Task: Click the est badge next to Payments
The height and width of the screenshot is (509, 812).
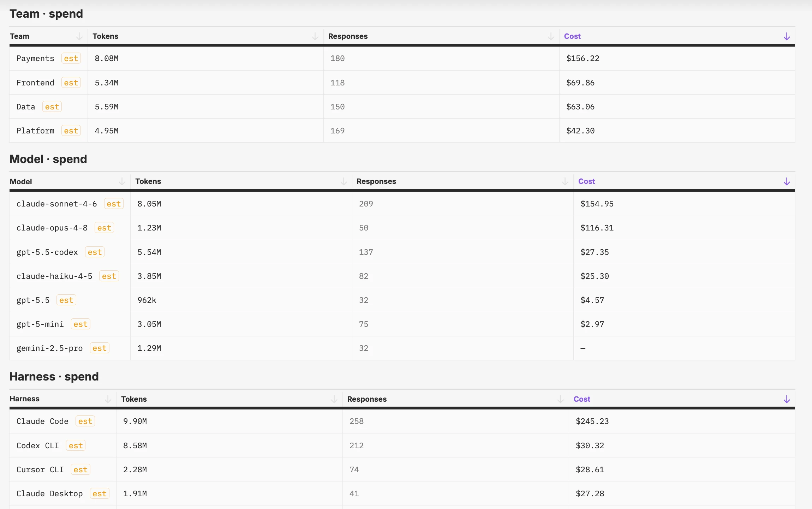Action: pyautogui.click(x=71, y=58)
